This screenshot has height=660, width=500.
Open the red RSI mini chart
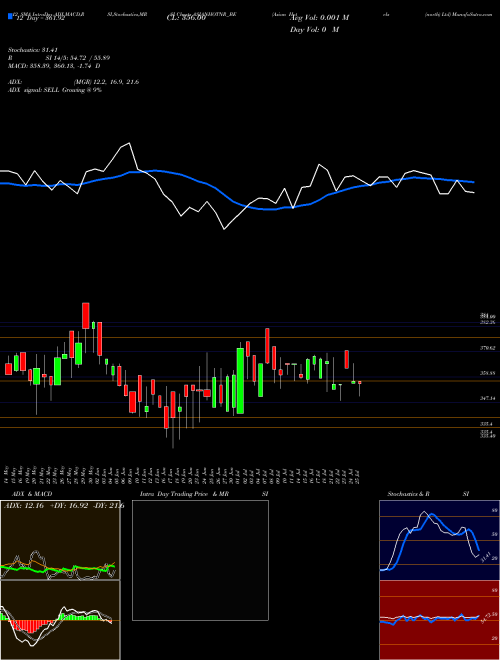point(439,620)
